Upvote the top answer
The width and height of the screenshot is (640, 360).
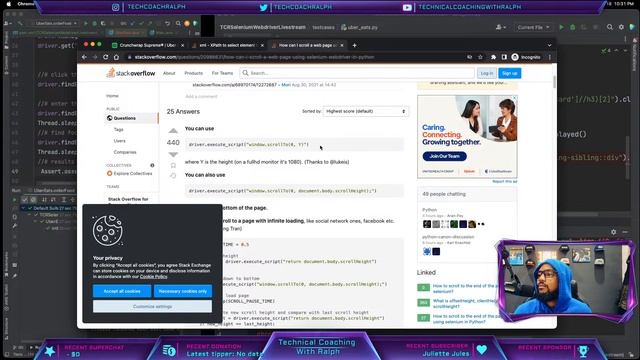[173, 131]
